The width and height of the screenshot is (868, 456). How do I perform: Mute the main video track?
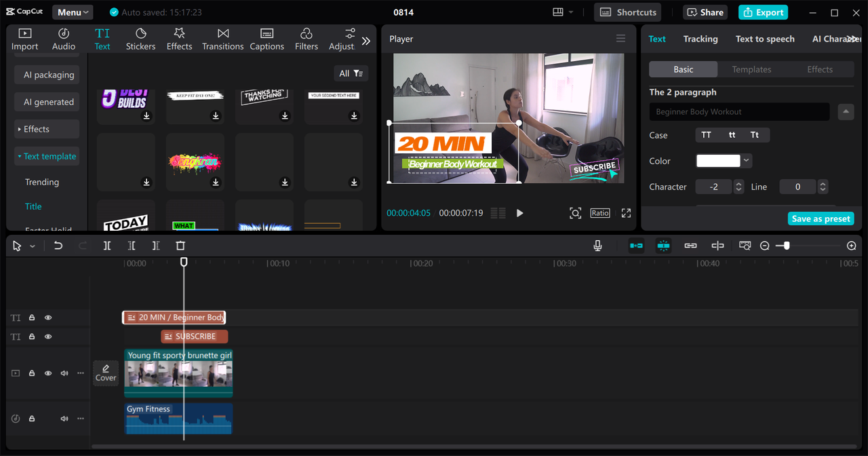click(x=64, y=373)
